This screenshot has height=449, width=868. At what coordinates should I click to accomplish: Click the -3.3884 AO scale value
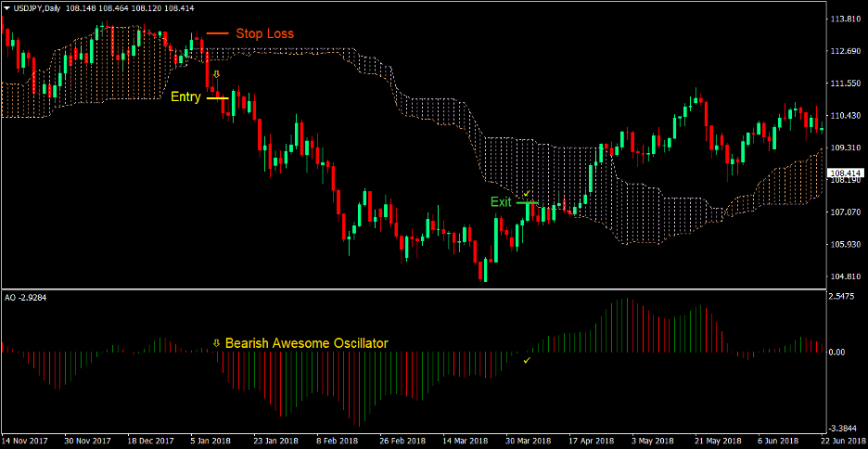[845, 429]
